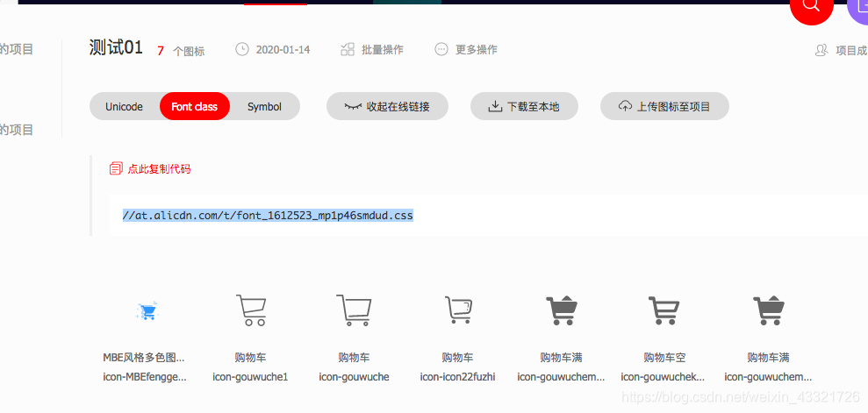Viewport: 868px width, 413px height.
Task: Click the clock icon beside 2020-01-14
Action: (242, 49)
